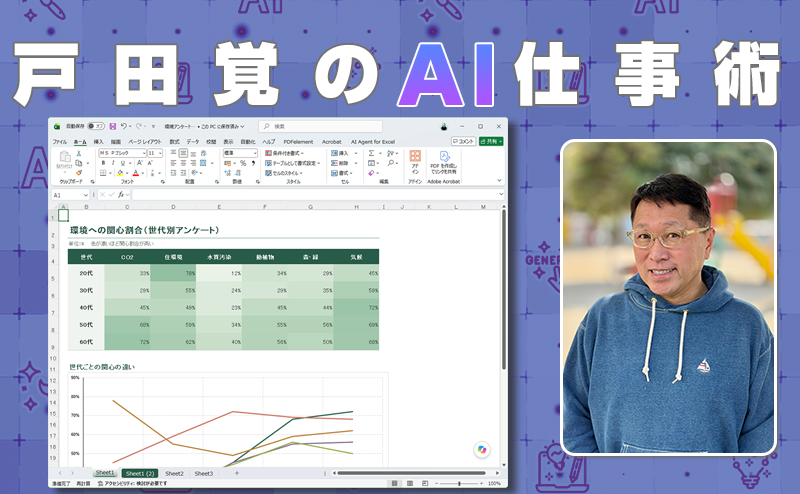This screenshot has height=494, width=800.
Task: Toggle Center horizontal alignment
Action: [183, 163]
